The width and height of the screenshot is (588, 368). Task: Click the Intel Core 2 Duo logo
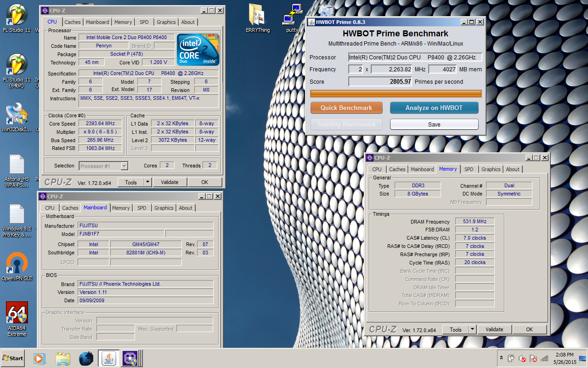(x=198, y=50)
